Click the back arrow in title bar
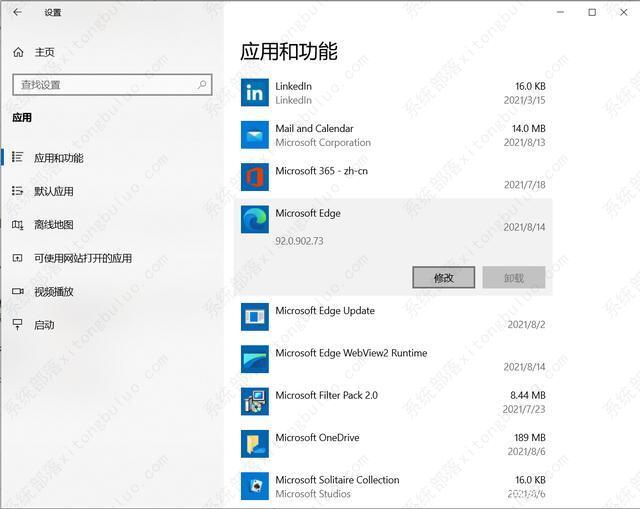 pyautogui.click(x=17, y=12)
